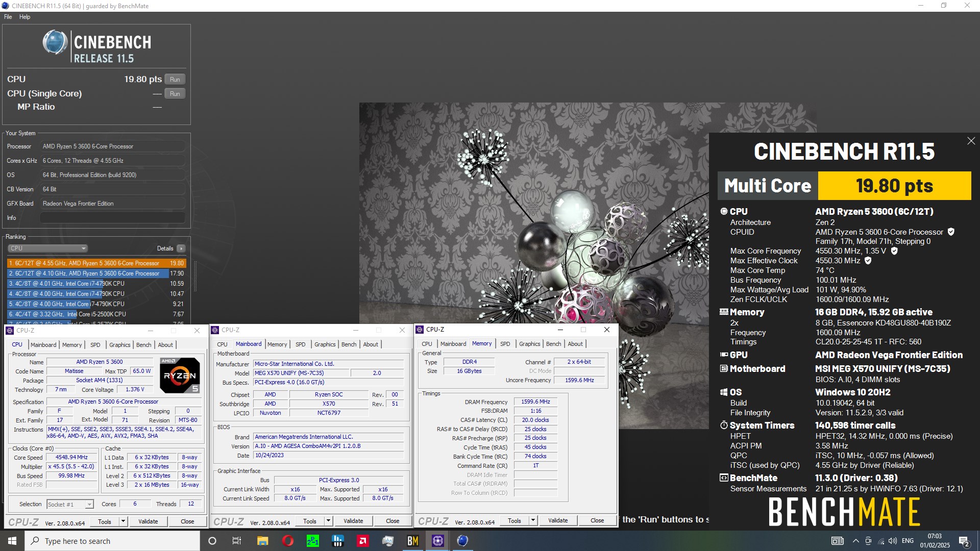Screen dimensions: 980x551
Task: Open the File menu
Action: 8,17
